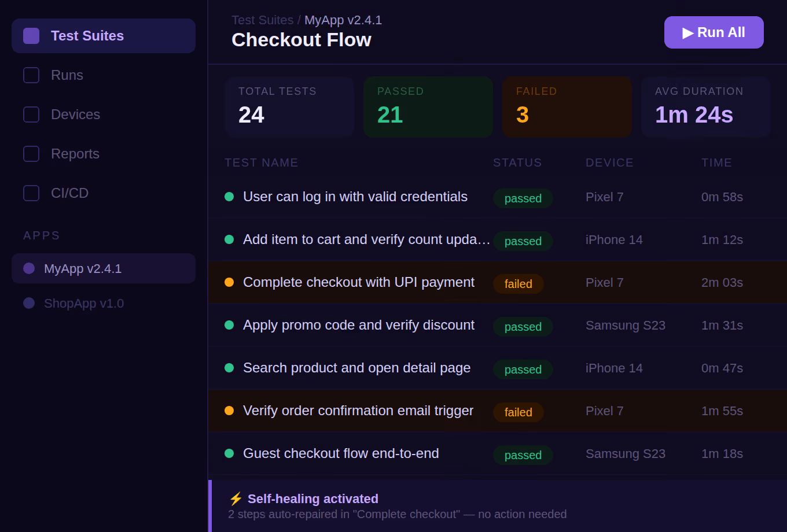This screenshot has height=532, width=787.
Task: Sort by Time column header
Action: click(717, 162)
